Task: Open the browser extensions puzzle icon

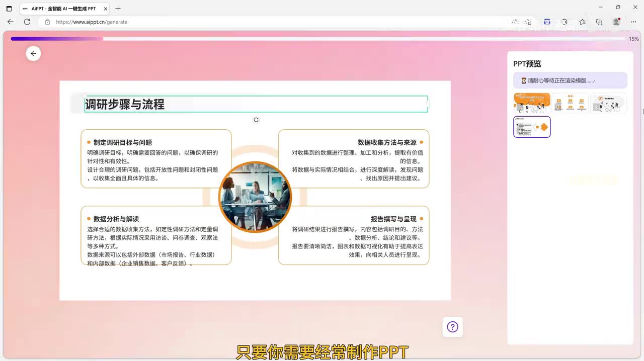Action: coord(565,22)
